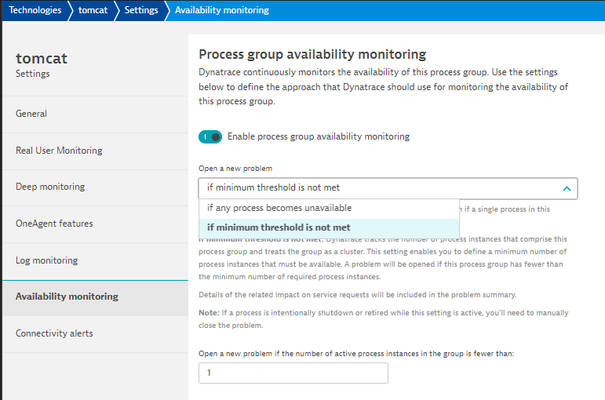Select Availability monitoring in the sidebar

click(x=66, y=297)
